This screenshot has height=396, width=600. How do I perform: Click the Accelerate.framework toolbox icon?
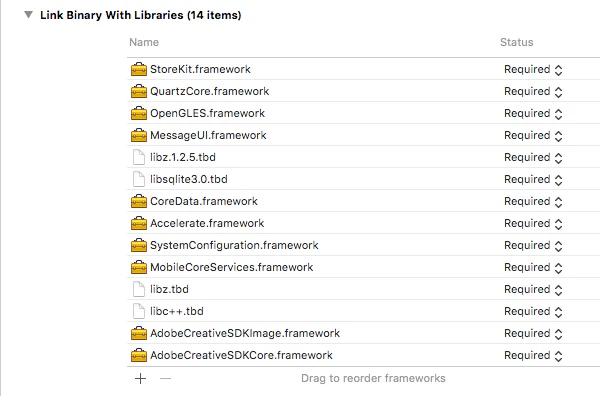pos(139,223)
